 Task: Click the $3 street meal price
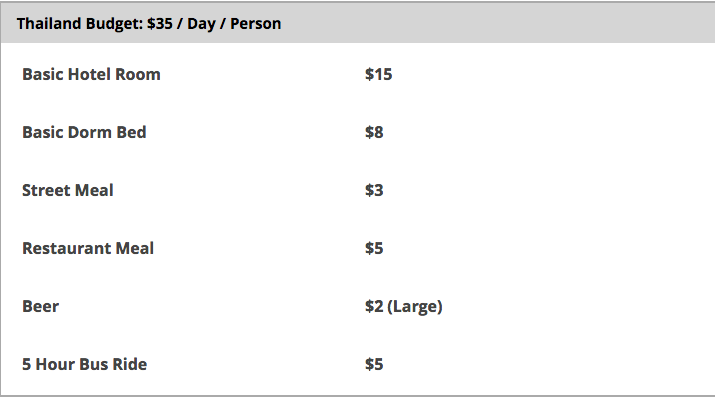(x=374, y=190)
